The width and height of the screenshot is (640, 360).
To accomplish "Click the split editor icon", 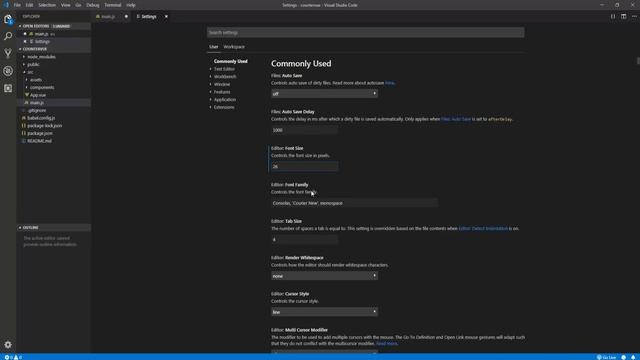I will pyautogui.click(x=623, y=16).
